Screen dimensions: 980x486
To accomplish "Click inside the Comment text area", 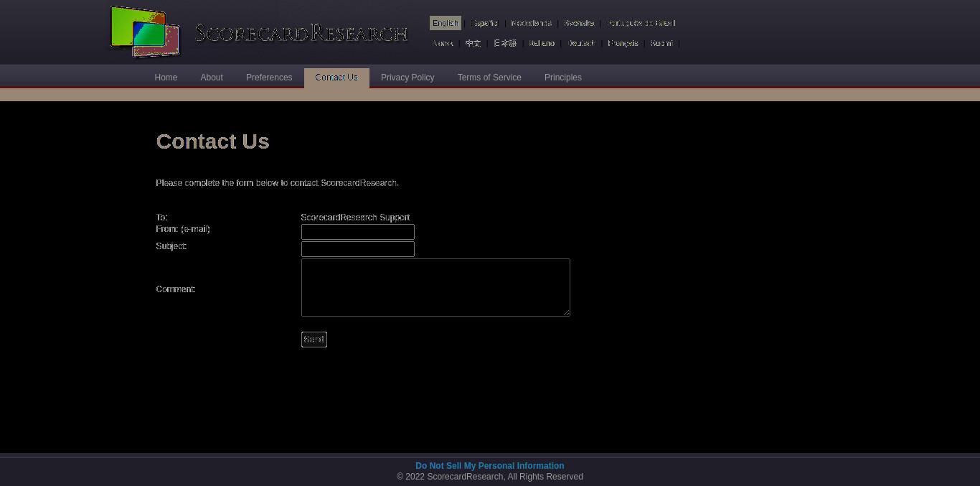I will click(x=435, y=287).
